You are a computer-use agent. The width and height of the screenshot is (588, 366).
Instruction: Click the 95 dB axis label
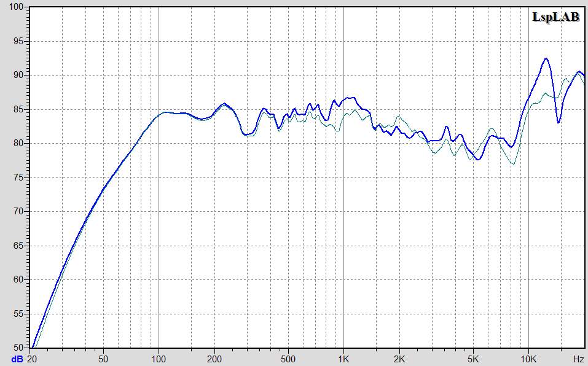[19, 41]
